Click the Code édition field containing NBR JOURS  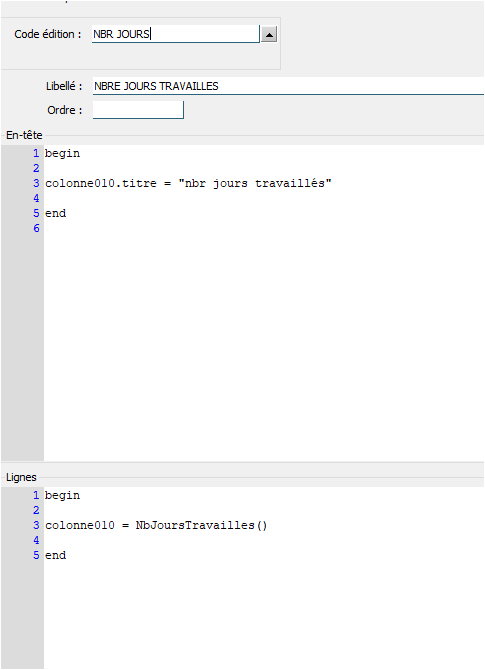176,34
